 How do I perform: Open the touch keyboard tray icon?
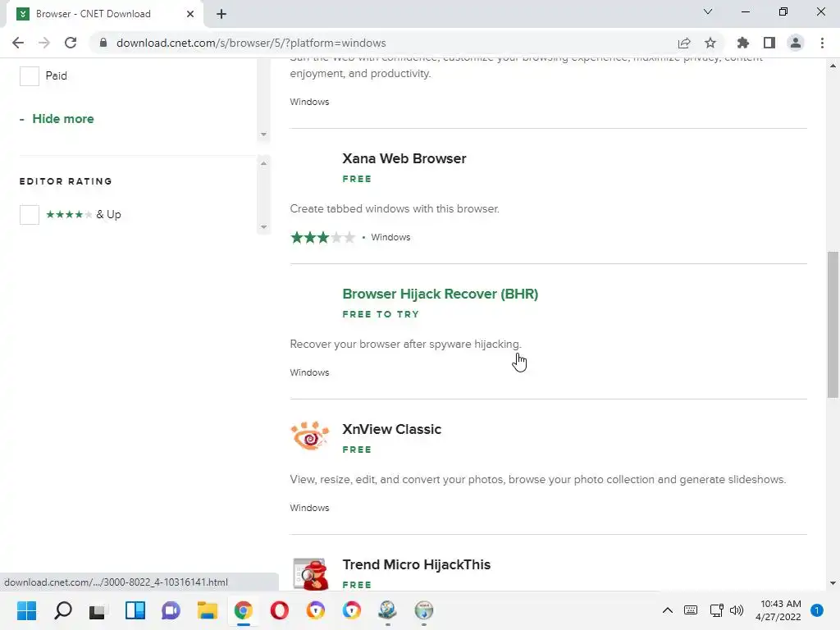pyautogui.click(x=691, y=610)
